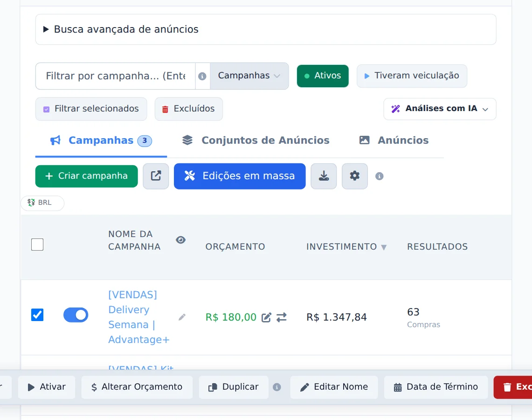Viewport: 532px width, 420px height.
Task: Check the select-all campaigns checkbox
Action: [x=37, y=245]
